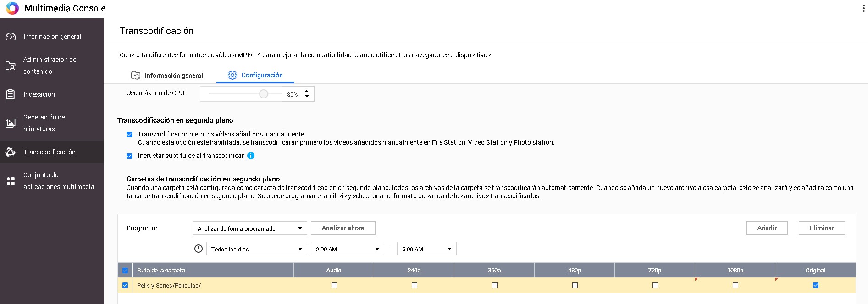The width and height of the screenshot is (868, 304).
Task: Open the three-dot more options menu
Action: pos(863,9)
